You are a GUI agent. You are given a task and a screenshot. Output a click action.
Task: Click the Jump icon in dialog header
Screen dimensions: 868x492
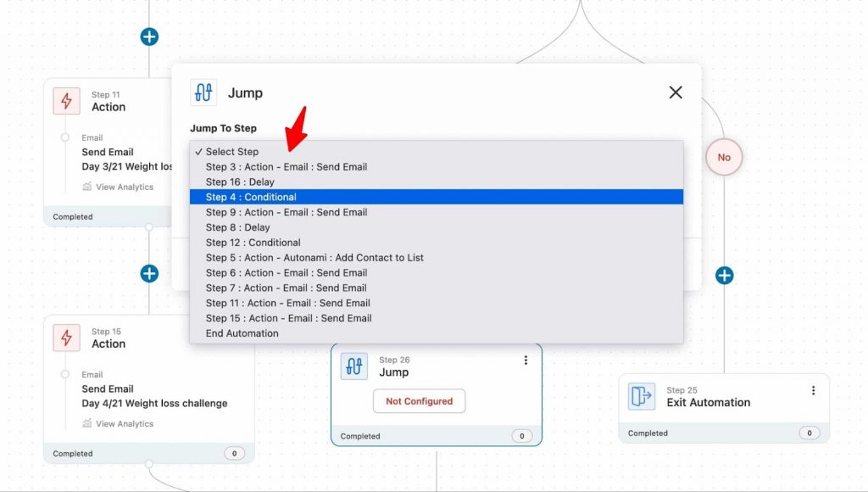(203, 92)
